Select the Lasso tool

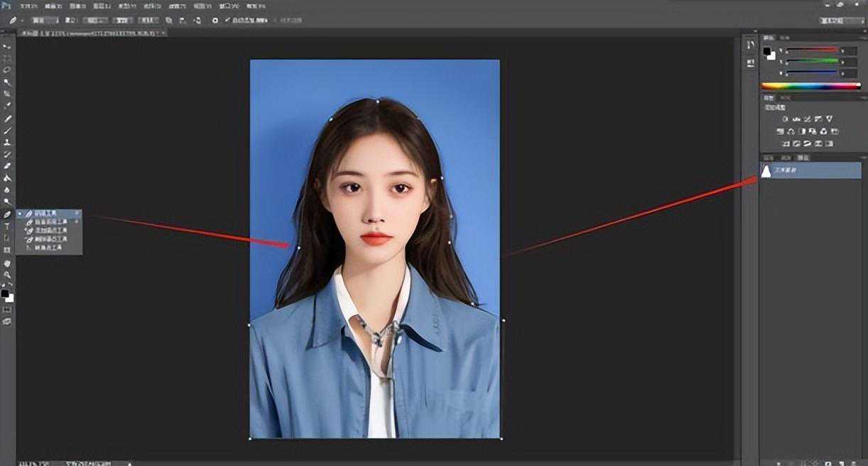point(7,70)
